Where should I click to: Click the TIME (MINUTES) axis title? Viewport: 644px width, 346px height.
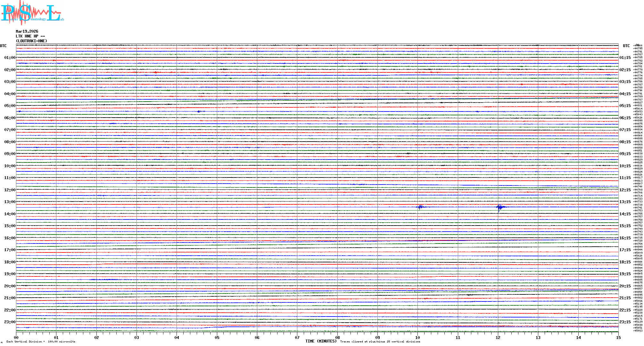coord(321,341)
